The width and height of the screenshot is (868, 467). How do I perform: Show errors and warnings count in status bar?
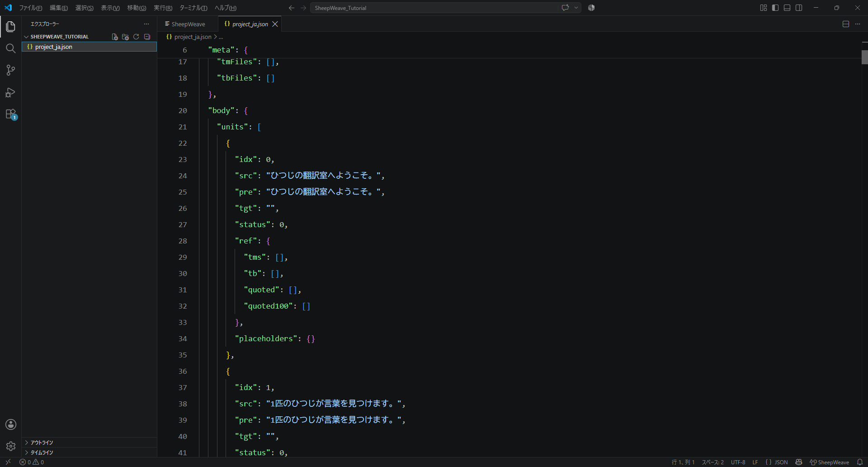tap(32, 462)
